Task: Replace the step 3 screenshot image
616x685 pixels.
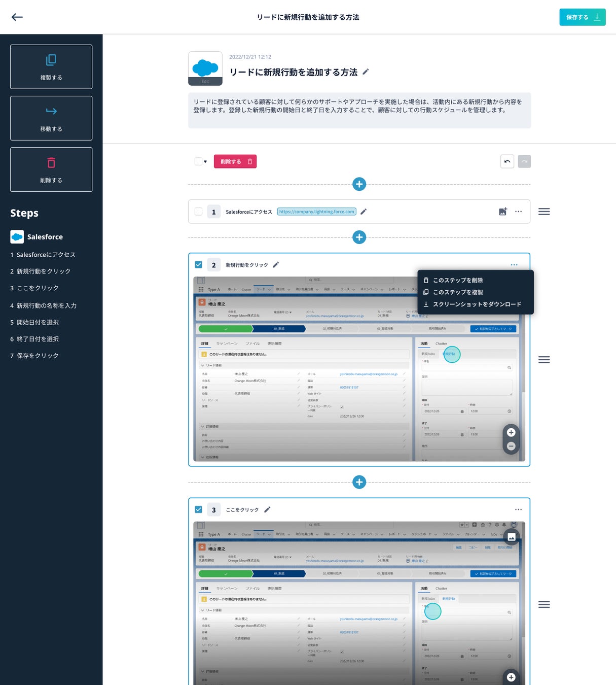Action: 512,537
